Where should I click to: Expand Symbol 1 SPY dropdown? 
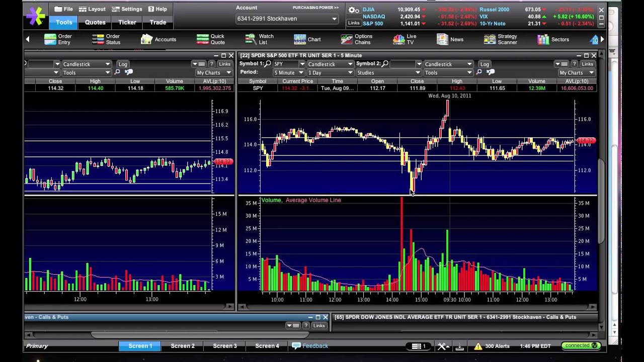tap(302, 64)
